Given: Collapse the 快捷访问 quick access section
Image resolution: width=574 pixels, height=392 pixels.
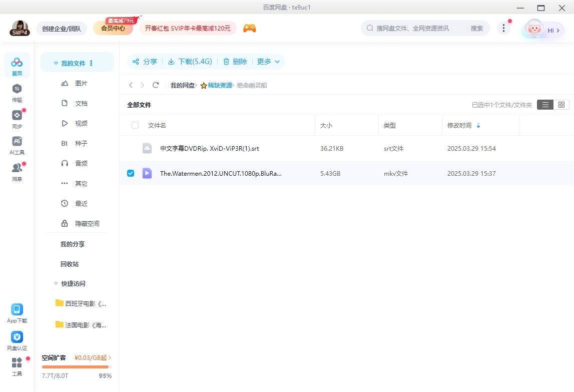Looking at the screenshot, I should coord(56,283).
